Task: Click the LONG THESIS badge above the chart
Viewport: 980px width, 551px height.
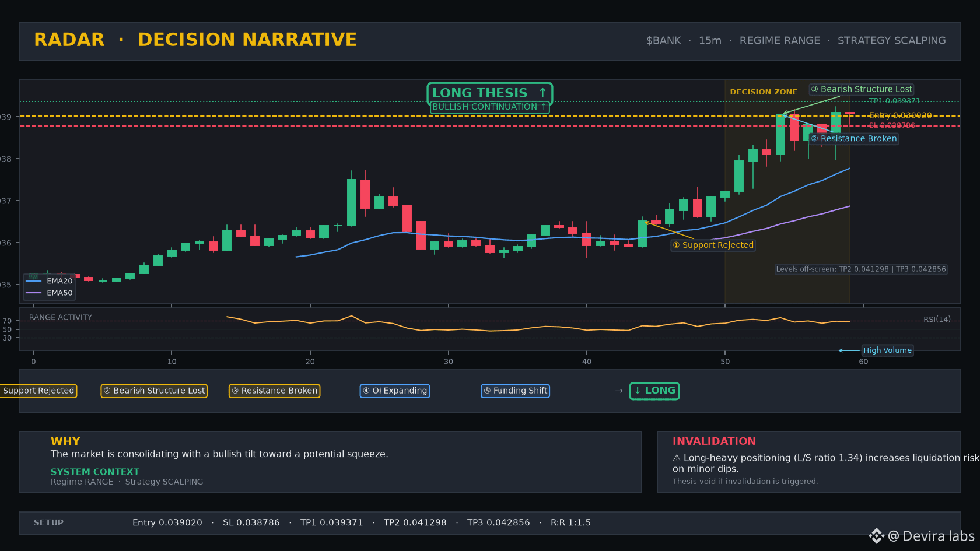Action: pos(489,93)
